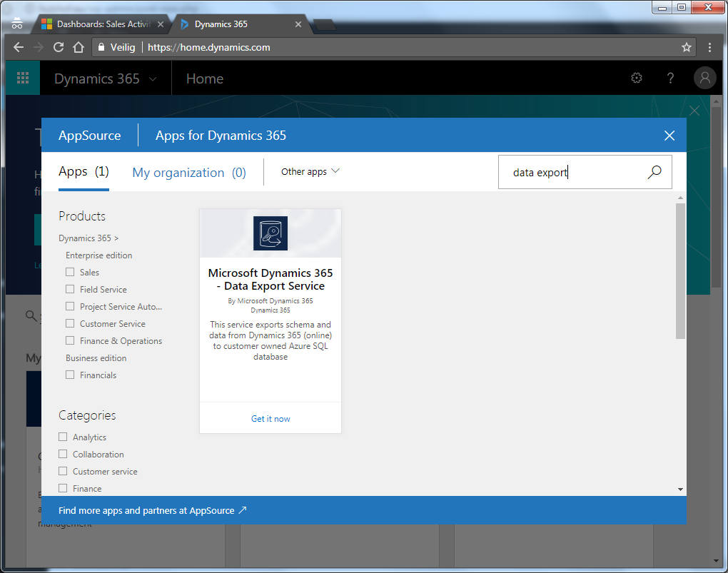Click the browser address bar URL
This screenshot has width=728, height=573.
tap(209, 47)
